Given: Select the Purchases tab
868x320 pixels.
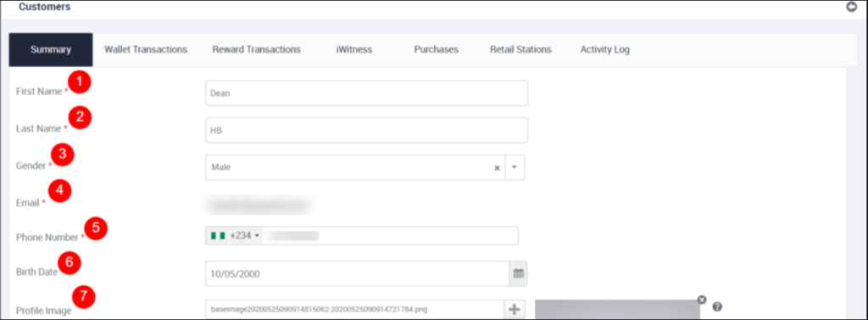Looking at the screenshot, I should [437, 49].
